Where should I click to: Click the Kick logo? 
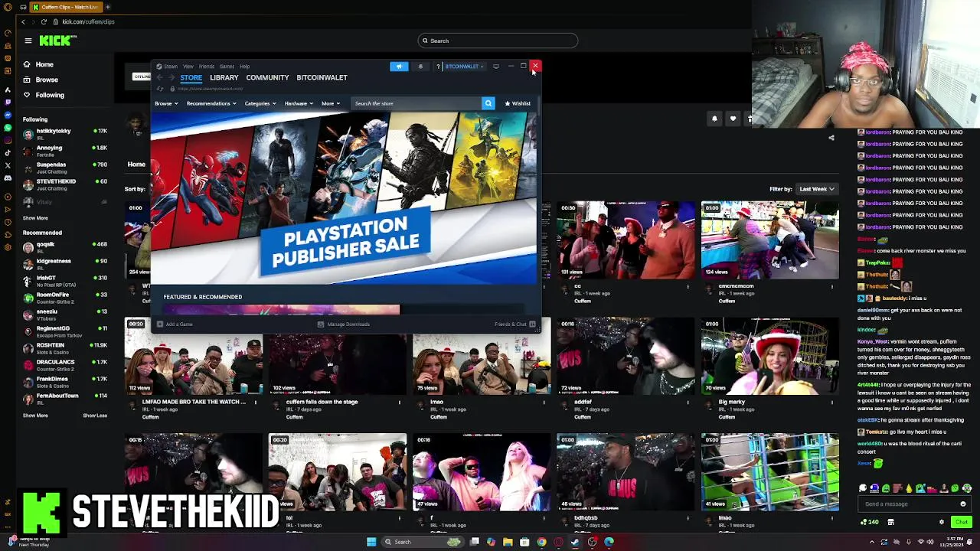pos(58,41)
